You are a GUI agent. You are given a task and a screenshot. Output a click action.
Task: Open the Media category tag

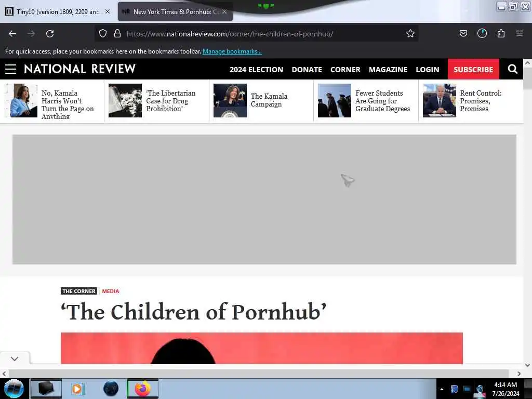(110, 291)
